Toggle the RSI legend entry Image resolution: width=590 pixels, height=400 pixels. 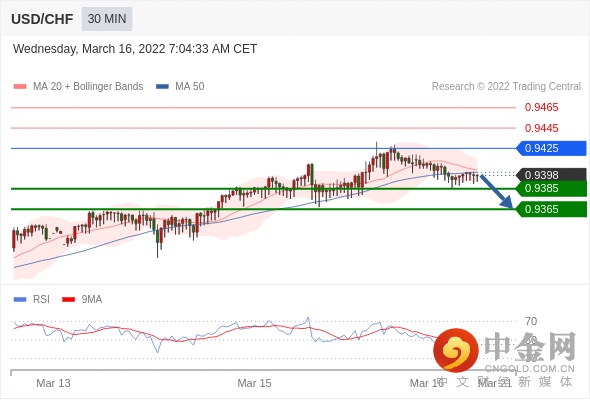pos(32,300)
